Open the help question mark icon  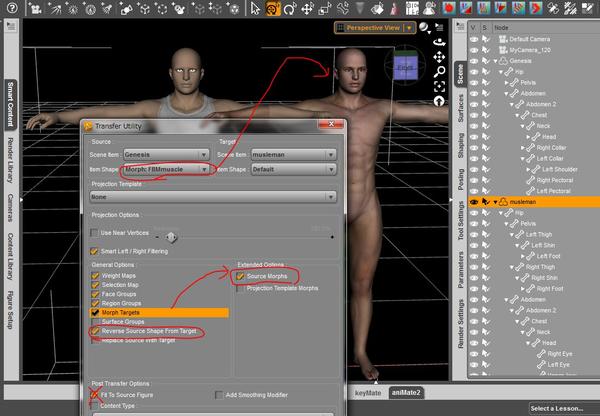12,7
